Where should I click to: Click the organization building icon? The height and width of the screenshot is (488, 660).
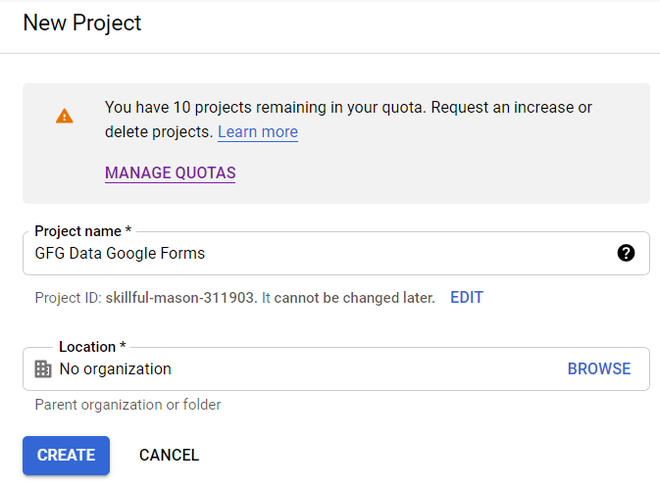pos(43,369)
